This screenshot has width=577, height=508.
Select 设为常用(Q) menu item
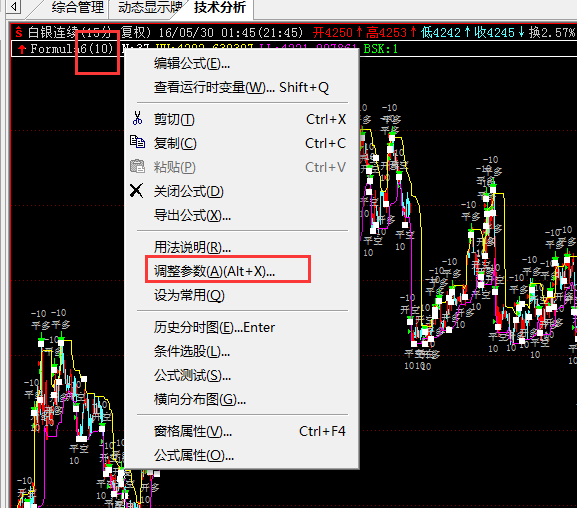click(x=243, y=295)
